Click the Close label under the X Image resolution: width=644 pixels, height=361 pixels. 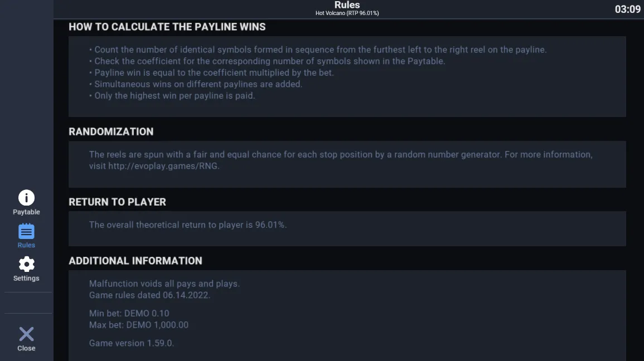click(x=26, y=348)
